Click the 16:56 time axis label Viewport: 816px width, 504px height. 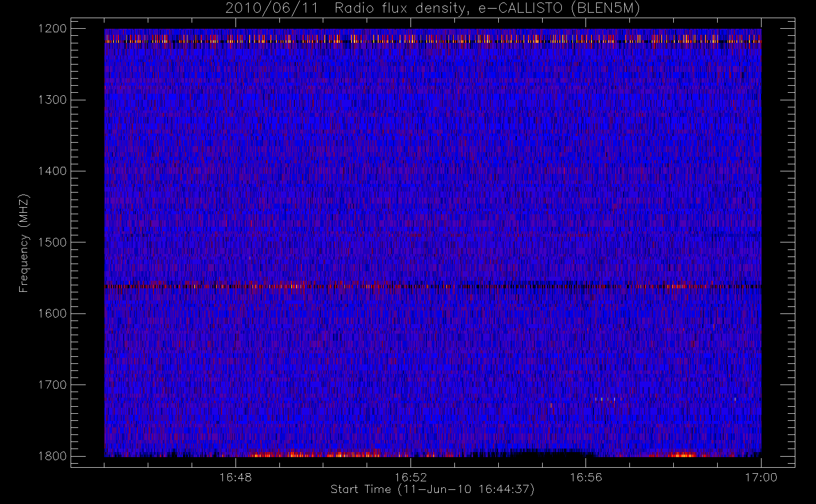click(x=586, y=477)
